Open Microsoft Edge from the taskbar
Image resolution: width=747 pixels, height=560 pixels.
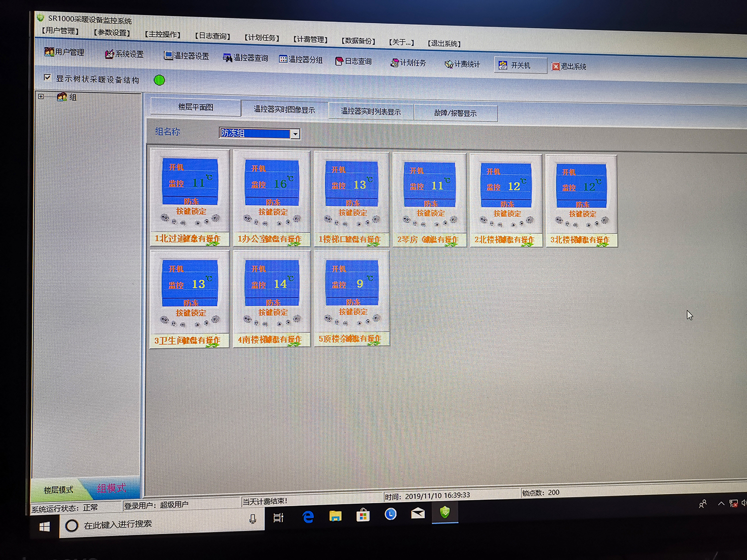click(x=308, y=517)
